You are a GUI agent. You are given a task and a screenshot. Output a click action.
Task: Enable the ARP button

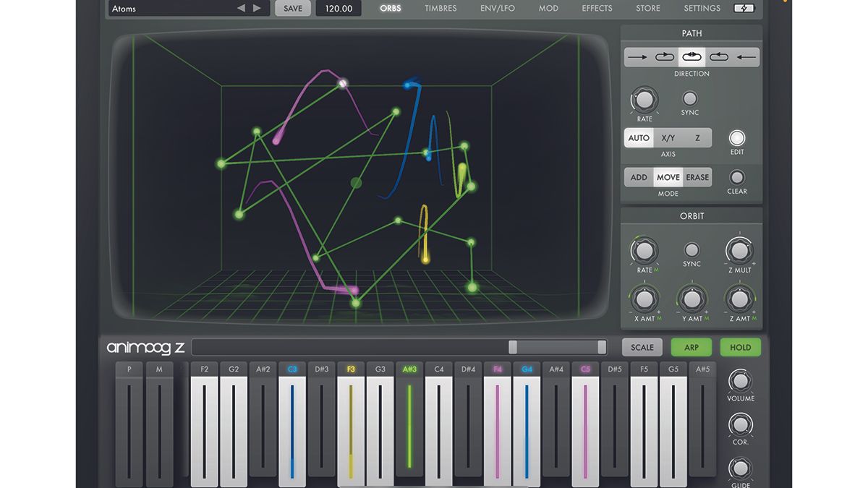pos(691,347)
